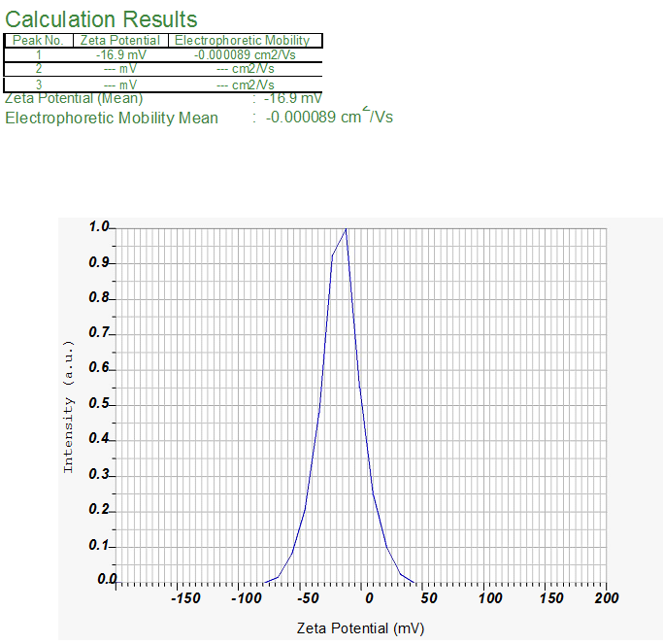Select the 100 tick label on x-axis
The width and height of the screenshot is (663, 644).
pyautogui.click(x=490, y=598)
